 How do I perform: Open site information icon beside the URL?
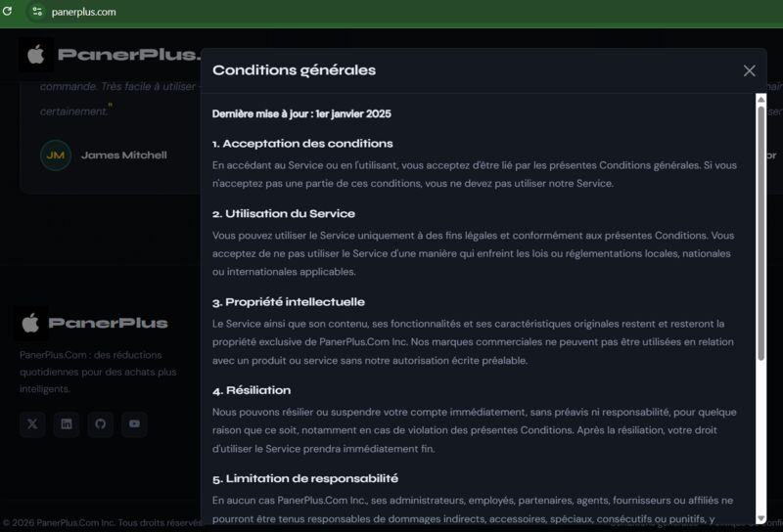(x=37, y=12)
